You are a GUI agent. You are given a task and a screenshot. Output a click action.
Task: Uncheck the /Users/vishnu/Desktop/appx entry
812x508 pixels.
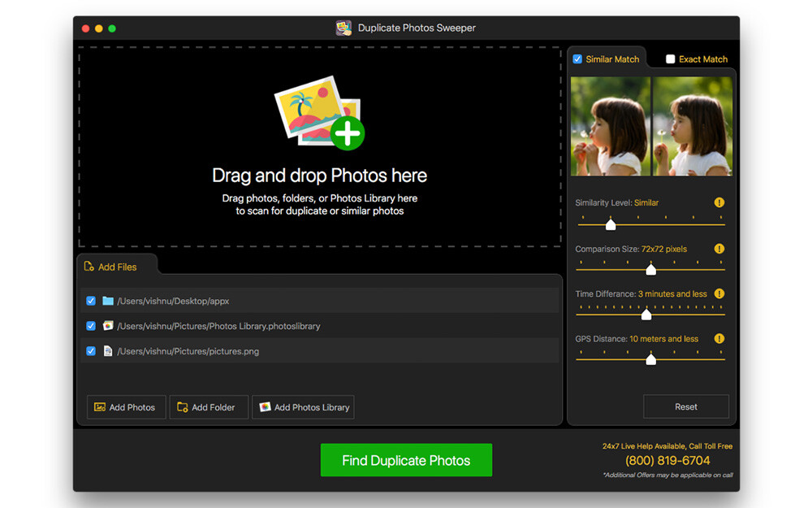click(91, 302)
